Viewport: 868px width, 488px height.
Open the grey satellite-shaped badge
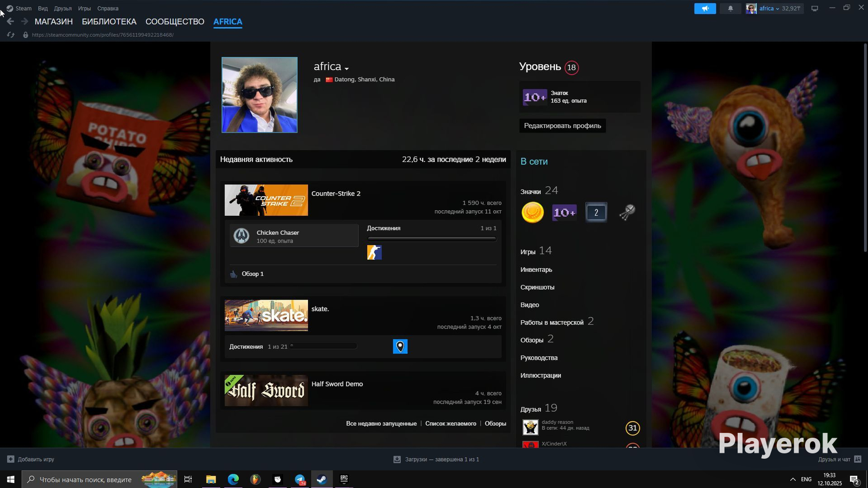coord(627,212)
